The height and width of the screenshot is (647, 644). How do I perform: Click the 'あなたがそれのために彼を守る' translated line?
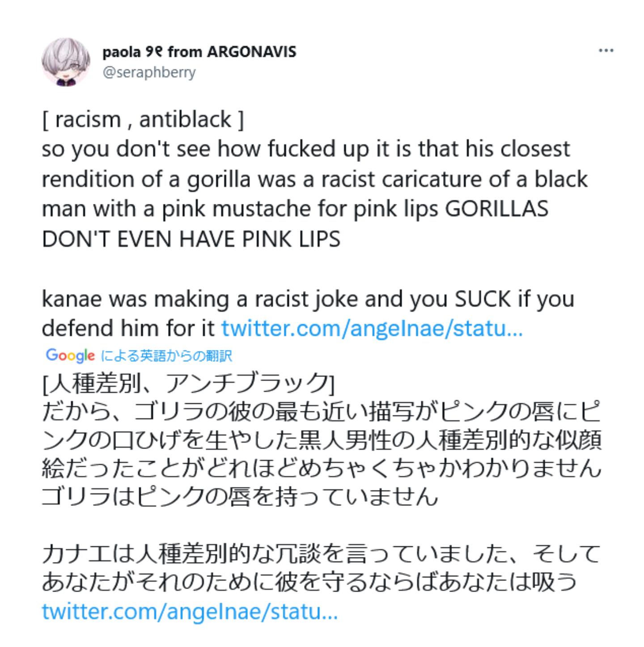click(309, 583)
